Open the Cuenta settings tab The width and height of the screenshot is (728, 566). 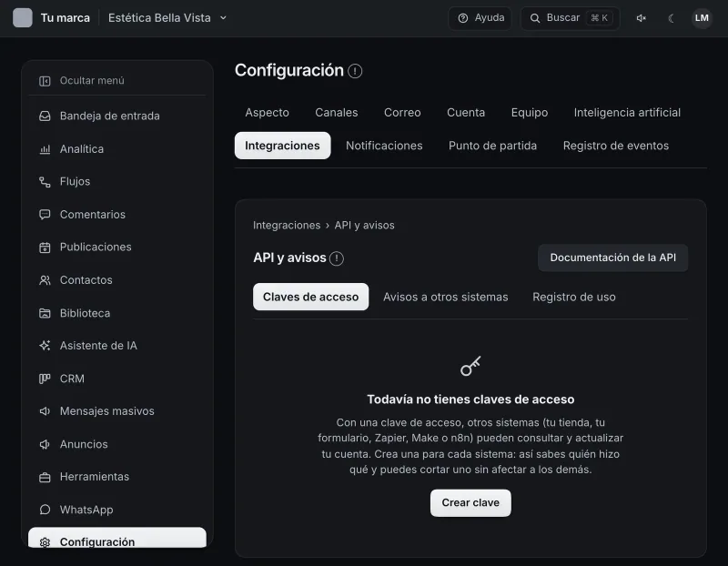pos(466,112)
